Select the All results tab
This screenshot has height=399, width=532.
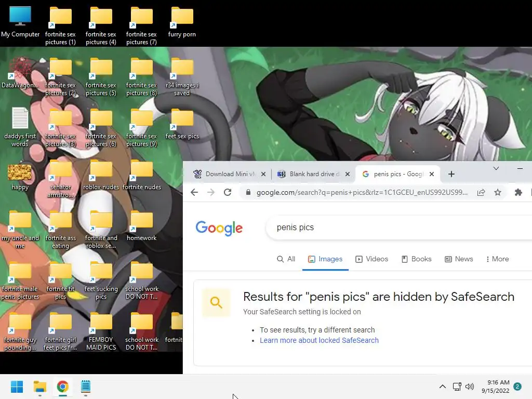[x=286, y=259]
